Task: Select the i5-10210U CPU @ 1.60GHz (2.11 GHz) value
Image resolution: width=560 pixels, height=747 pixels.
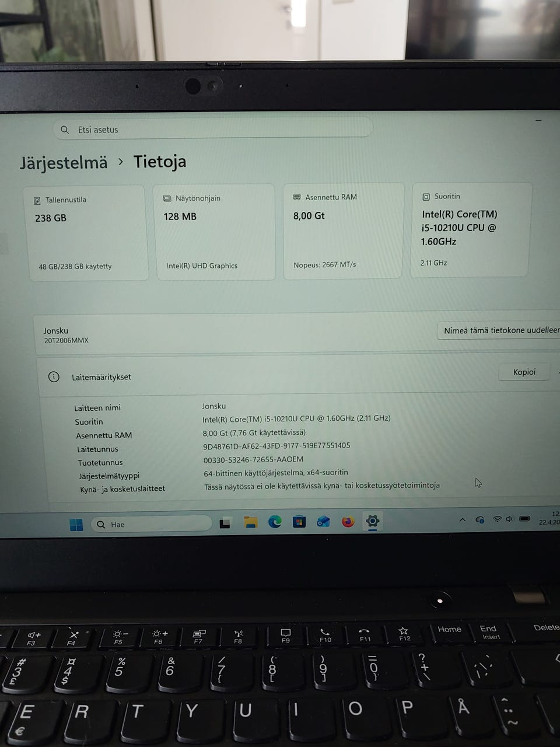Action: pos(296,418)
